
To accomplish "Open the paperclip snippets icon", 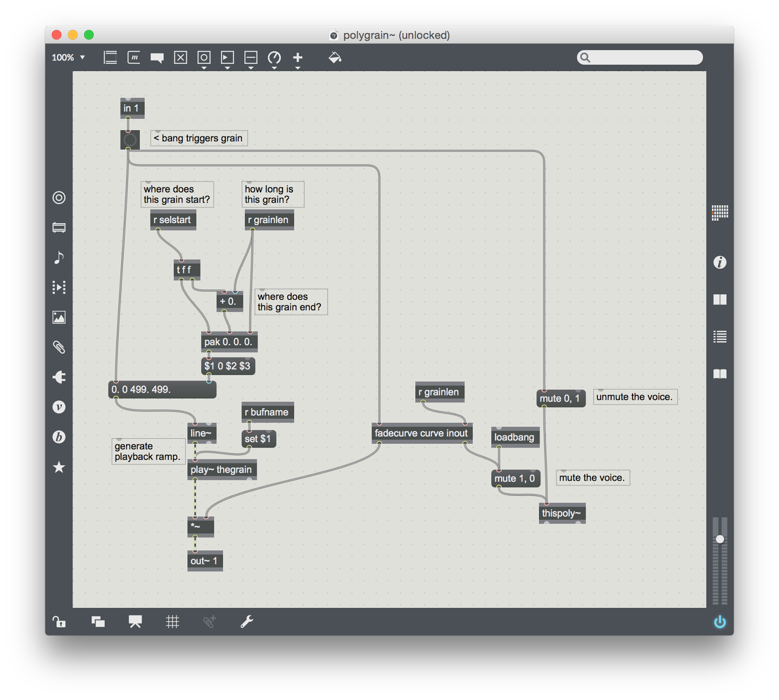I will tap(59, 347).
